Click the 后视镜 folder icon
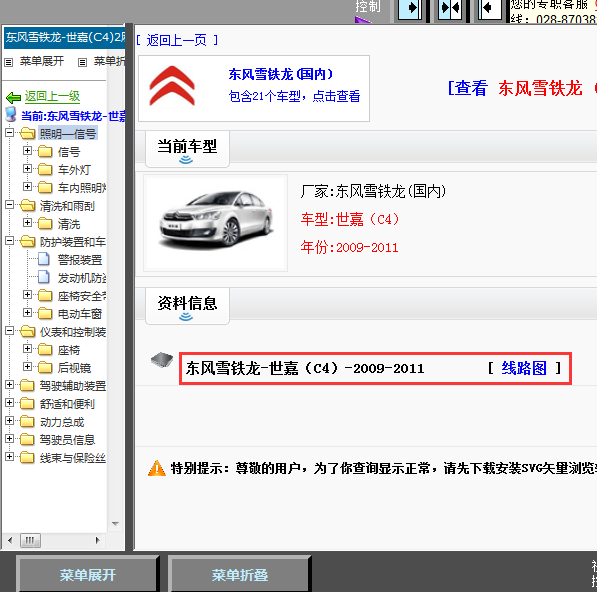Image resolution: width=597 pixels, height=592 pixels. tap(45, 367)
